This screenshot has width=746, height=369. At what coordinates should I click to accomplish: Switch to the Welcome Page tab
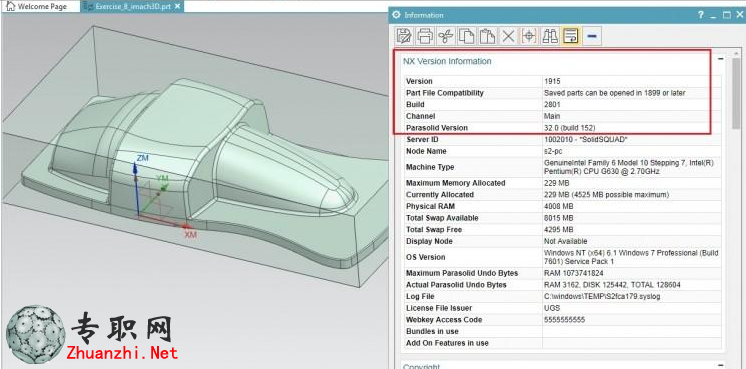[42, 7]
